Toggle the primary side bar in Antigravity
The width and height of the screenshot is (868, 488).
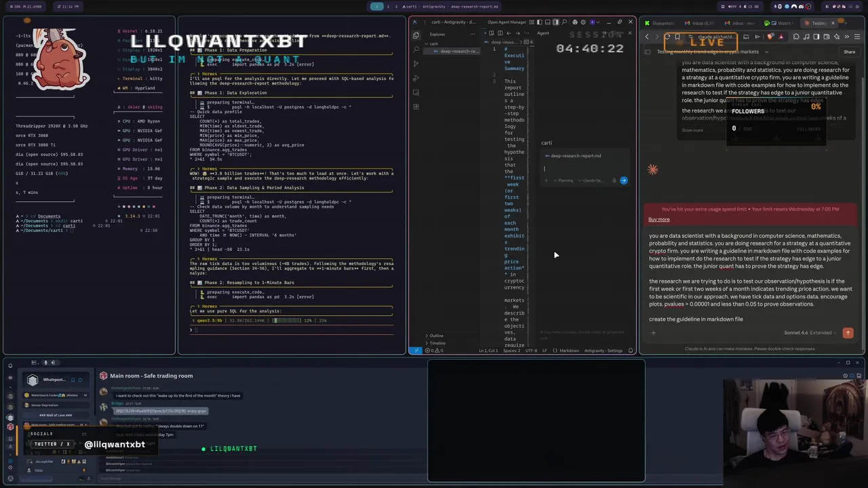tap(540, 22)
